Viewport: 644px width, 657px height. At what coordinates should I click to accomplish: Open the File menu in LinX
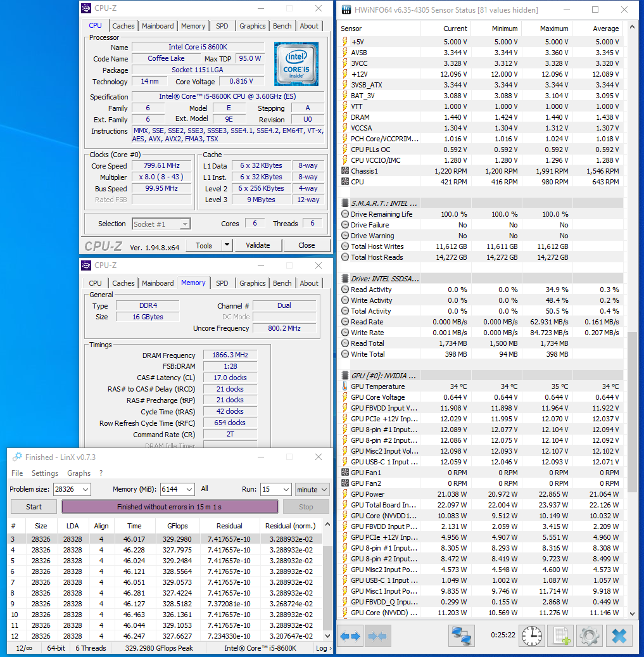[x=17, y=473]
